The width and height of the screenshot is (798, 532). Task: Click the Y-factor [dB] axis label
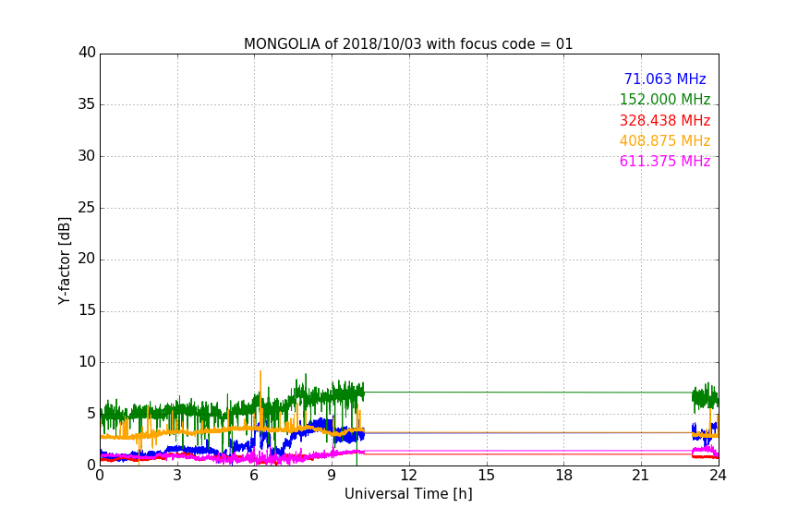coord(64,260)
